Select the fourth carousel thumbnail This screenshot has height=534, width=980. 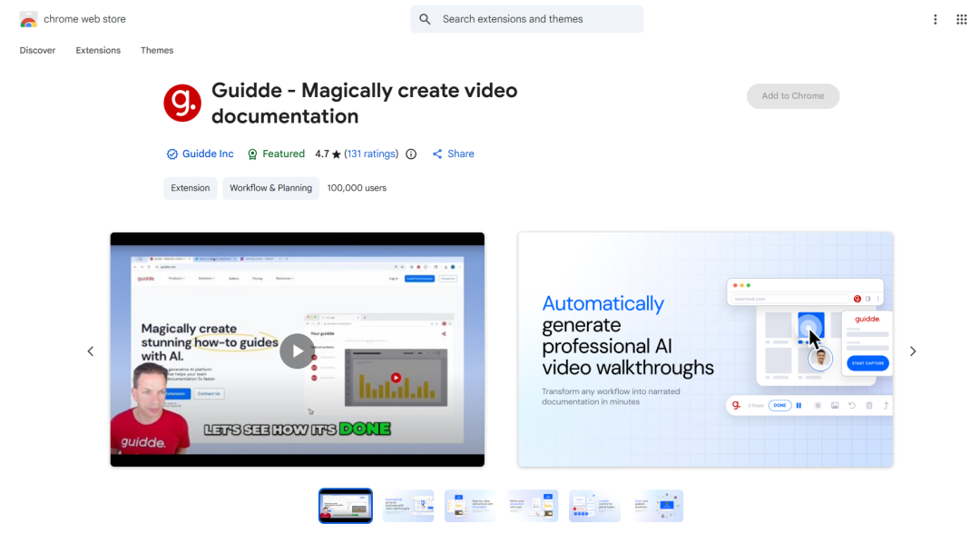(x=533, y=506)
